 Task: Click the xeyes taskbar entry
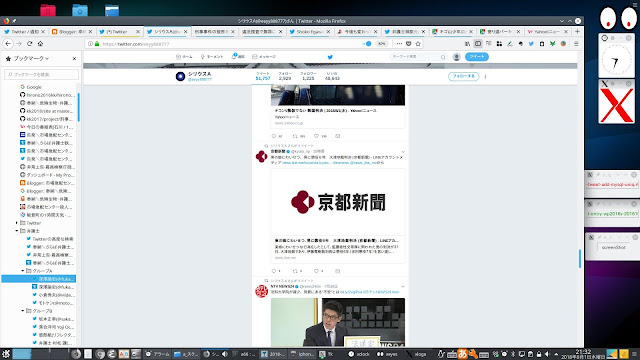387,354
